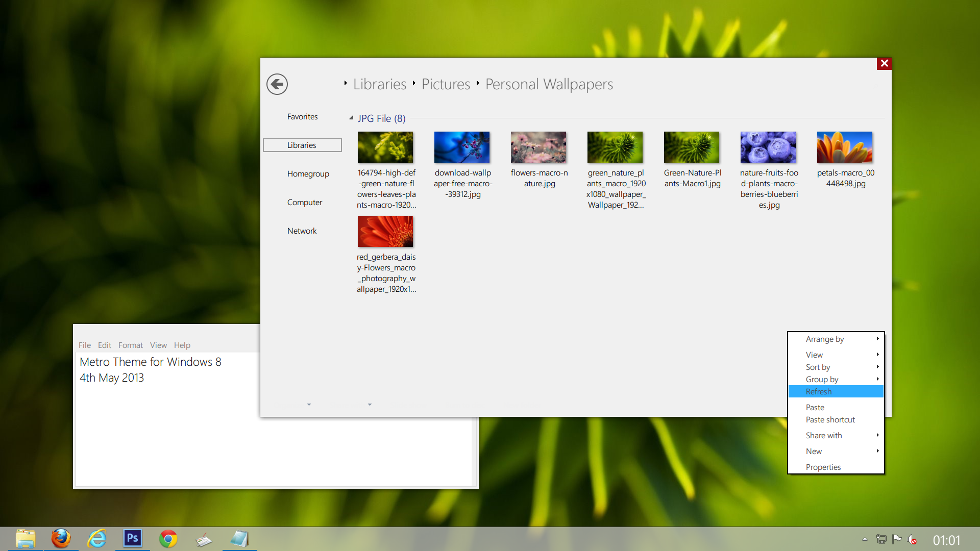Select the Green-Nature-Plants-Macro1.jpg thumbnail

point(692,147)
